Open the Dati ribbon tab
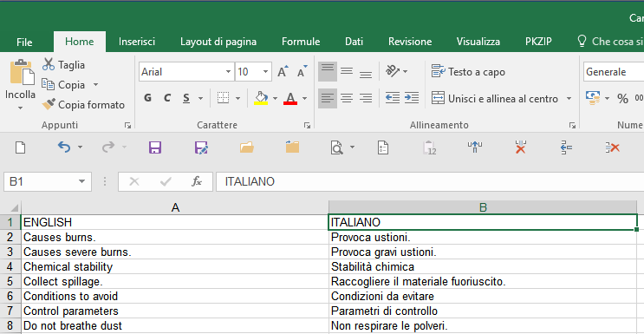644x334 pixels. pos(354,42)
